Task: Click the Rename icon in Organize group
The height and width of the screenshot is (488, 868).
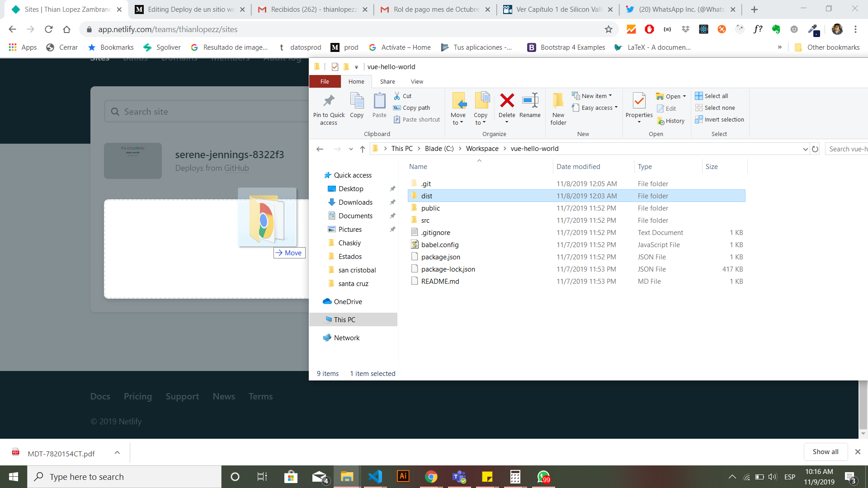Action: tap(530, 101)
